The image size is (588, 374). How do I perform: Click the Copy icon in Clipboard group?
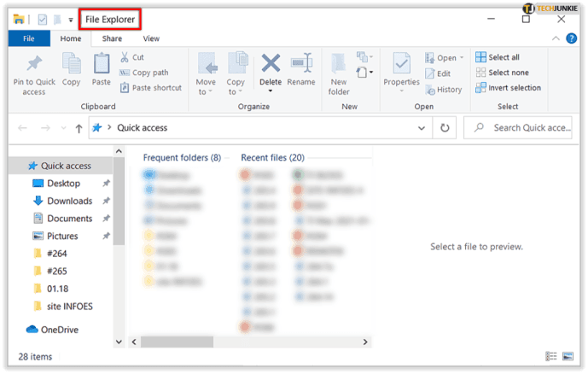pos(71,63)
